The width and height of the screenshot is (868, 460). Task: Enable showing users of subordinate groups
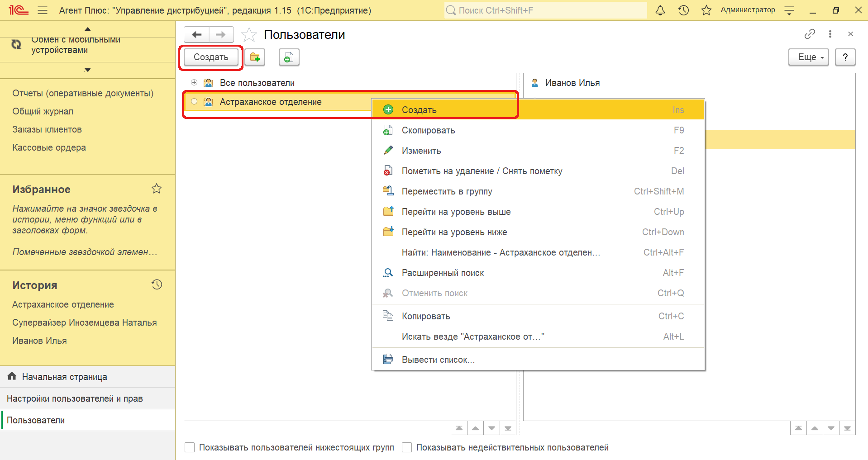click(x=190, y=447)
